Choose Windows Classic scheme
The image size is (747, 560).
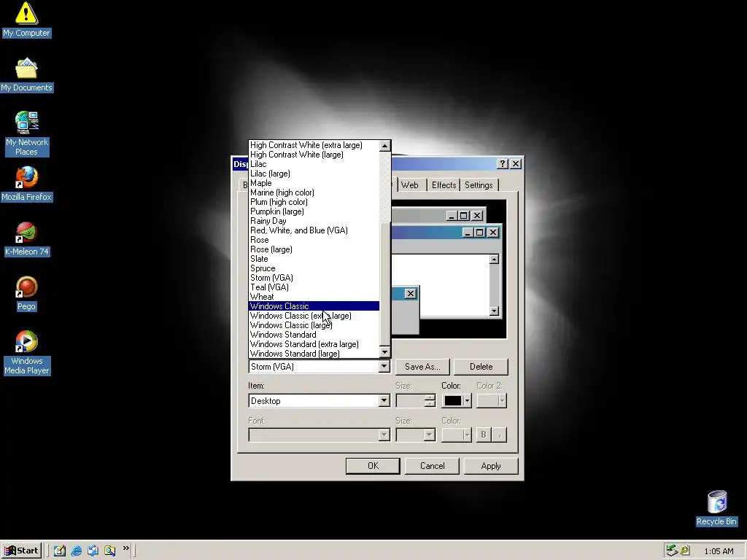click(x=314, y=306)
